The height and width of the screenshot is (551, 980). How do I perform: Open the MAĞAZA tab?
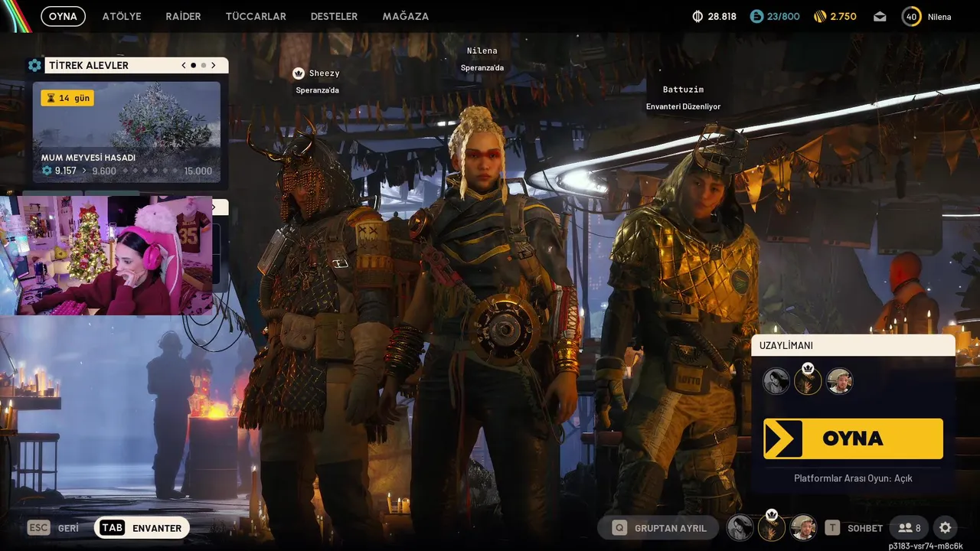click(x=406, y=16)
